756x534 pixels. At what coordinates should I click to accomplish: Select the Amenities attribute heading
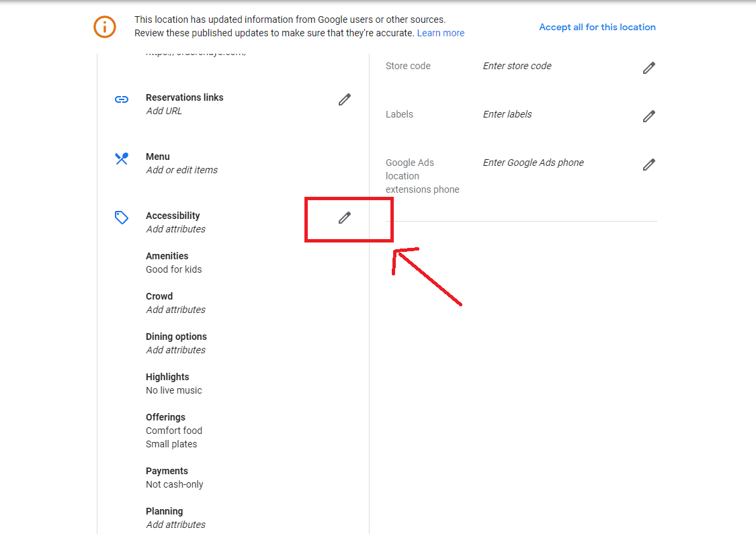[167, 256]
